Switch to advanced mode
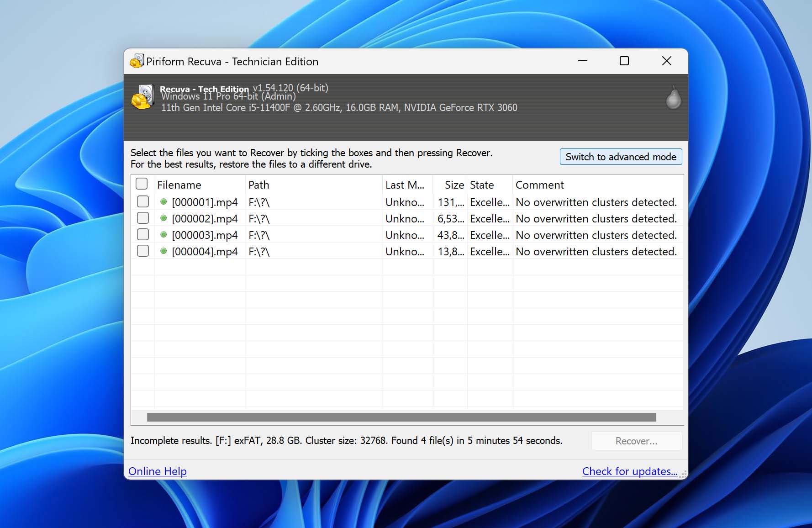The image size is (812, 528). pyautogui.click(x=621, y=157)
